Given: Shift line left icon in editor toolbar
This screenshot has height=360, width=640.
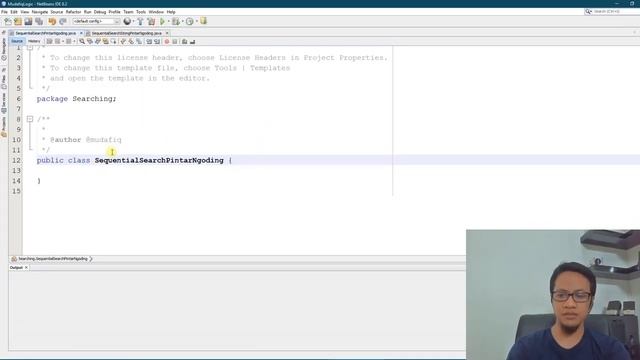Looking at the screenshot, I should tap(149, 41).
